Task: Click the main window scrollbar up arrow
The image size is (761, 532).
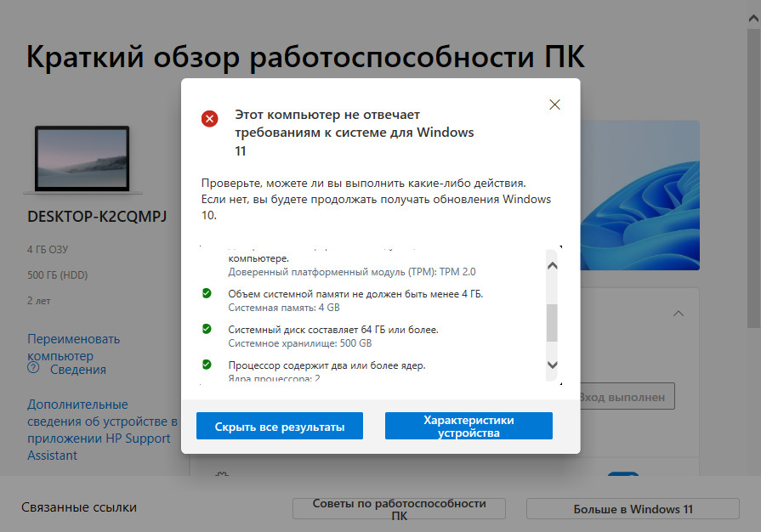Action: click(x=753, y=19)
